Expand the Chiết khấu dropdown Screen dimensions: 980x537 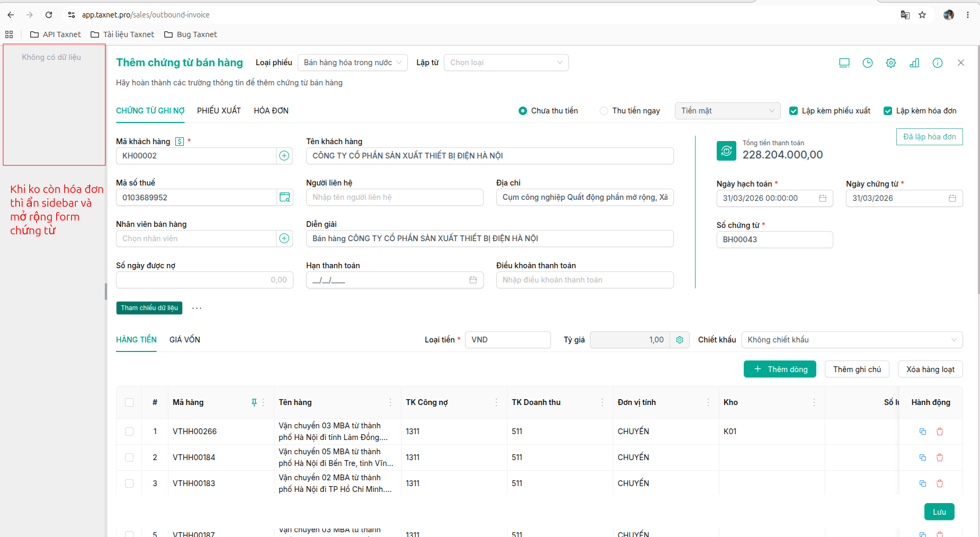click(852, 340)
